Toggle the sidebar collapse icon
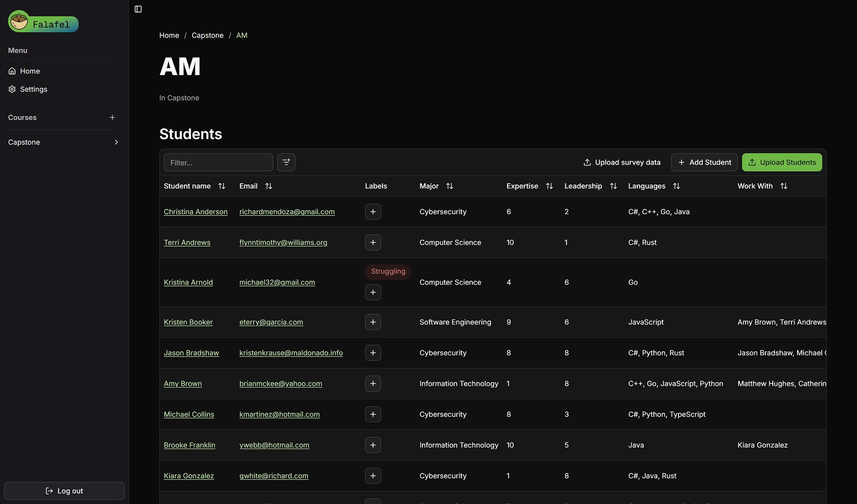Image resolution: width=857 pixels, height=504 pixels. pos(138,9)
